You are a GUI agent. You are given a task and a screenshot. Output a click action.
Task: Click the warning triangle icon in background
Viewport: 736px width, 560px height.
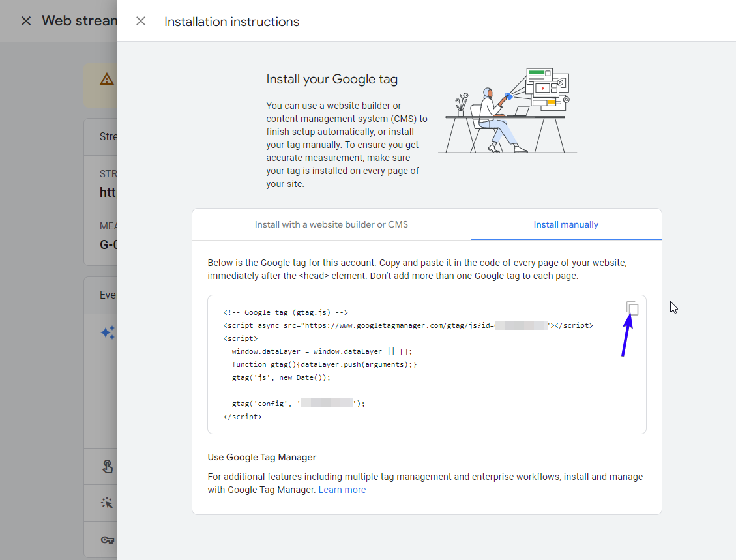point(106,80)
